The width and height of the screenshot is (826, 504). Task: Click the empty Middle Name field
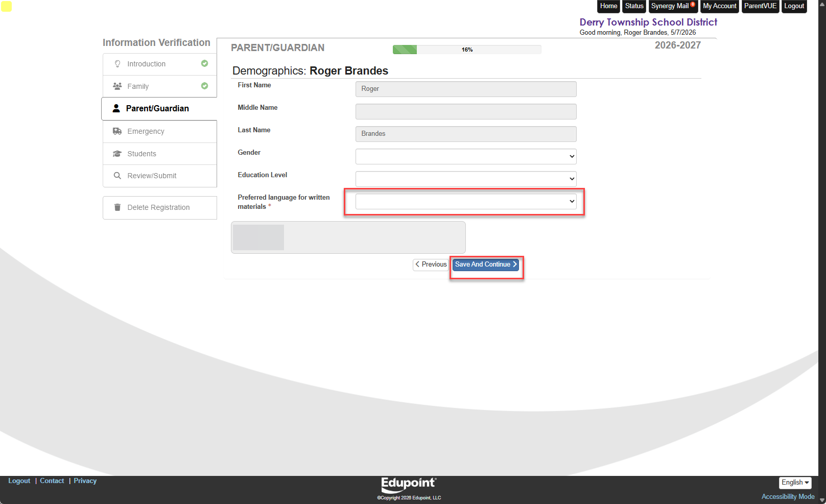point(466,111)
